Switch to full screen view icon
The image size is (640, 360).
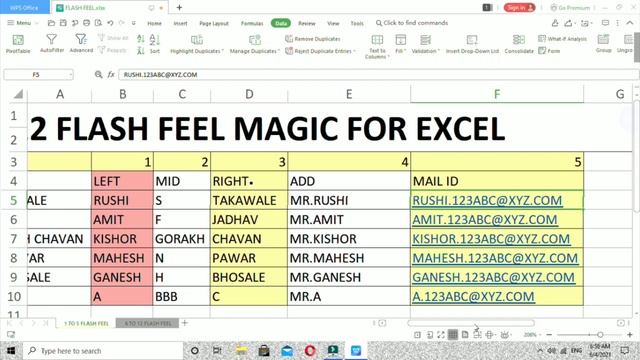pos(441,335)
